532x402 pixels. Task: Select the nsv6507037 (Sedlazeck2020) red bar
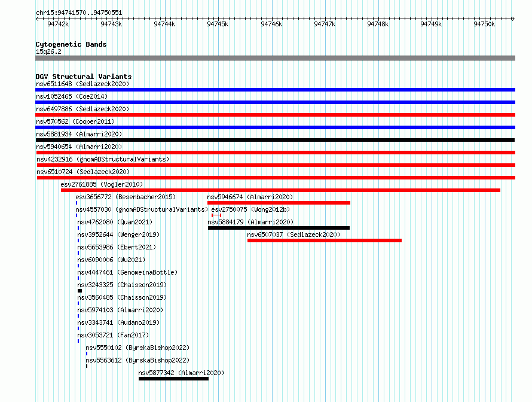(x=325, y=240)
